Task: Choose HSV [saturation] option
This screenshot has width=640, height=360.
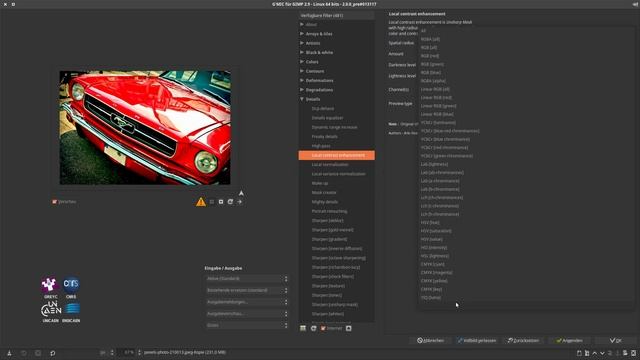Action: pos(436,231)
